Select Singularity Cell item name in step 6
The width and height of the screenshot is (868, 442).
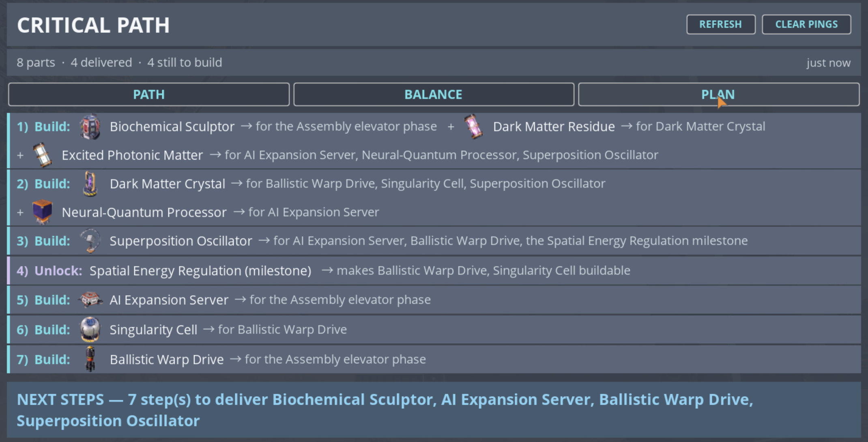tap(153, 330)
